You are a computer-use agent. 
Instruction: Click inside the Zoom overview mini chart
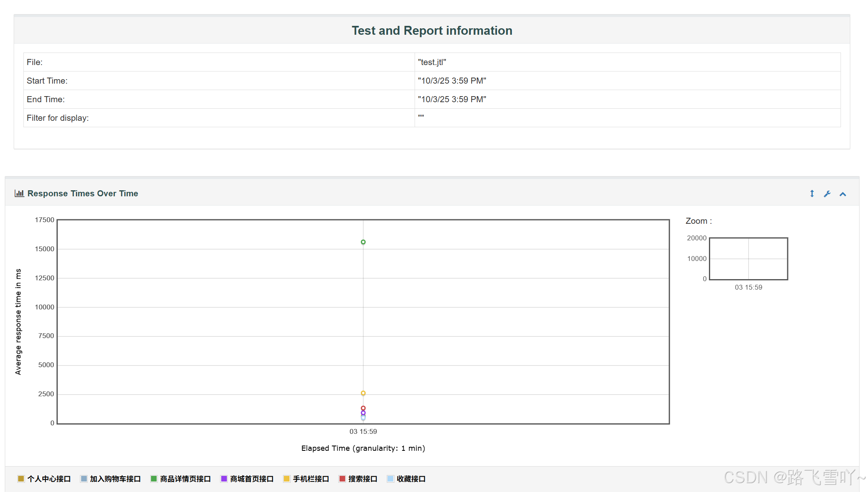[x=748, y=259]
